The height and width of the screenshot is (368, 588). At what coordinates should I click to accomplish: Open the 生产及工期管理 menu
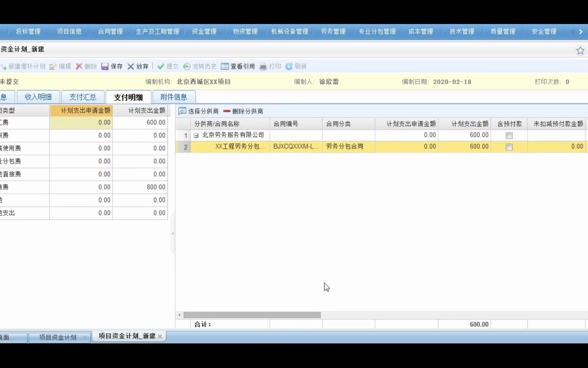point(158,31)
